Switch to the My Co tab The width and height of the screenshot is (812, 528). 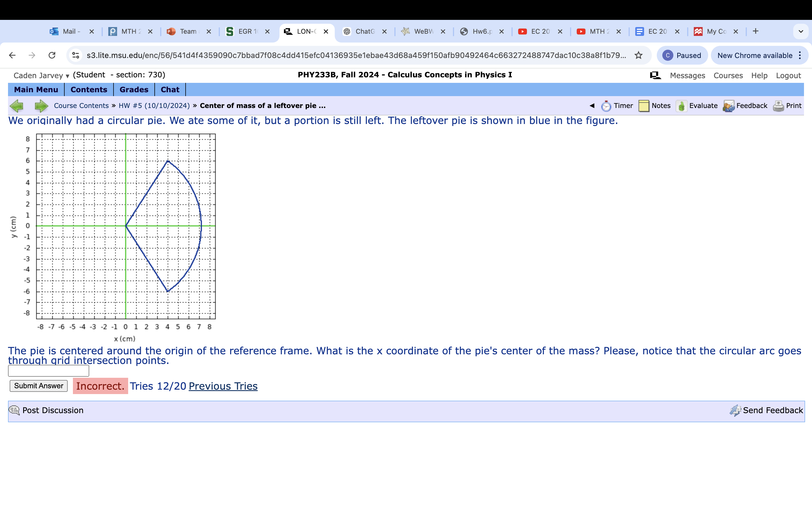(710, 31)
